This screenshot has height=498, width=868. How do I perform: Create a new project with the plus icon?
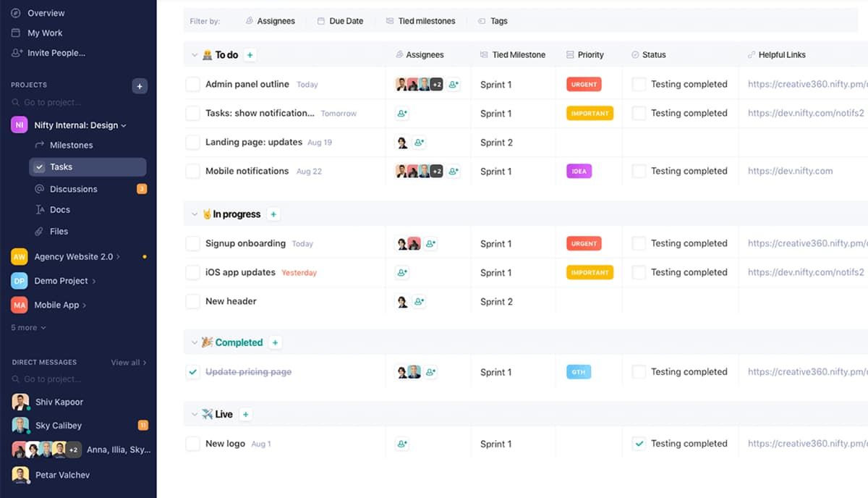pyautogui.click(x=139, y=85)
